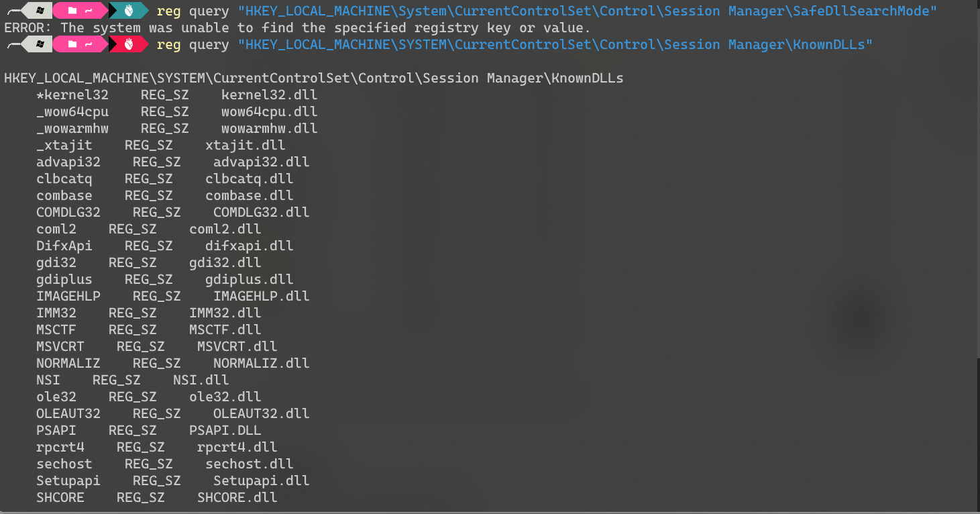Click the REG_SZ type on gdiplus row
Image resolution: width=980 pixels, height=514 pixels.
(148, 279)
